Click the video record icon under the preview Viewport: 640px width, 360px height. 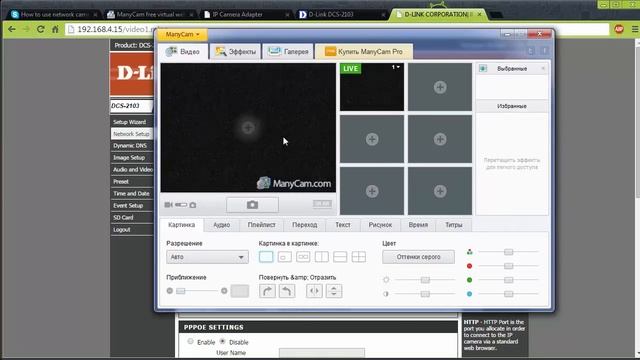tap(168, 204)
